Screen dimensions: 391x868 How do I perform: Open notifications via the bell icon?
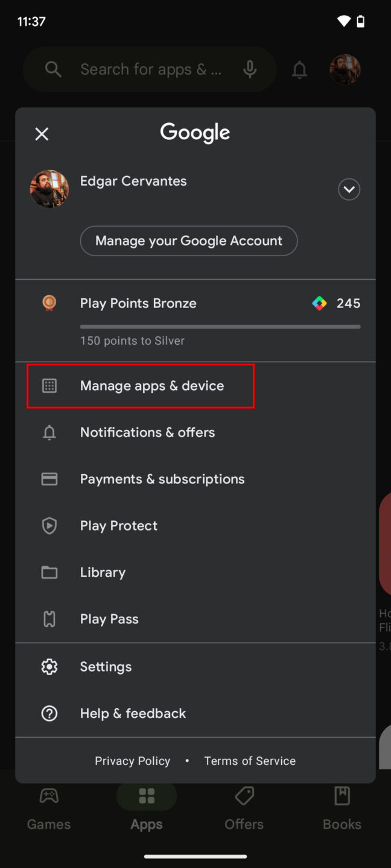pyautogui.click(x=299, y=69)
